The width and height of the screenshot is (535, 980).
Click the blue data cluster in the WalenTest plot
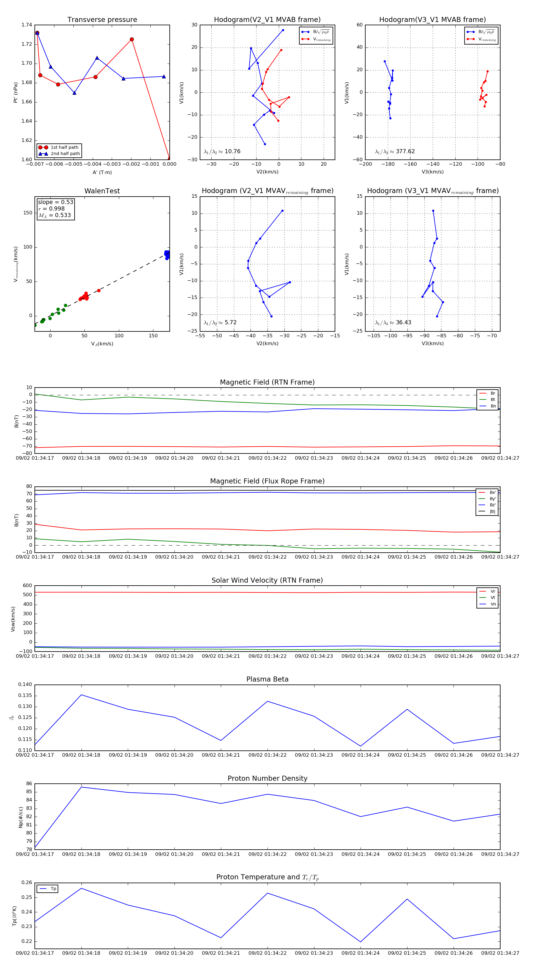tap(167, 255)
